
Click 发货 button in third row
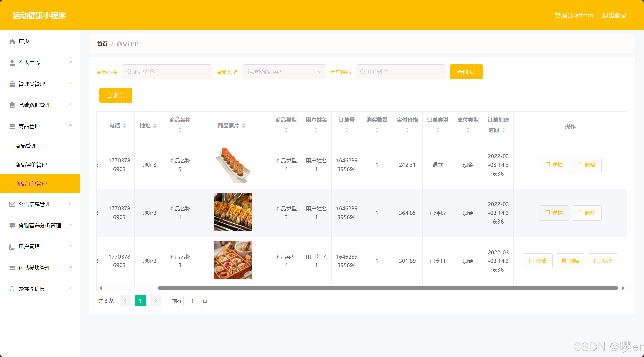point(603,261)
